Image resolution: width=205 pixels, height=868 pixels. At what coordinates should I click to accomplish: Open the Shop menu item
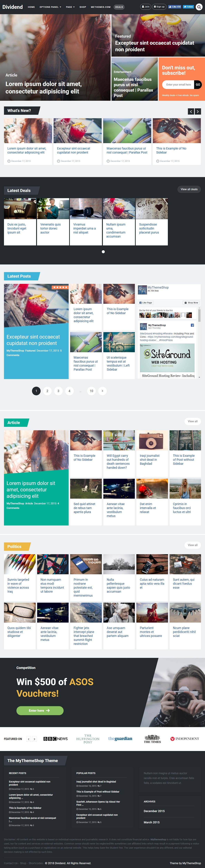(83, 7)
